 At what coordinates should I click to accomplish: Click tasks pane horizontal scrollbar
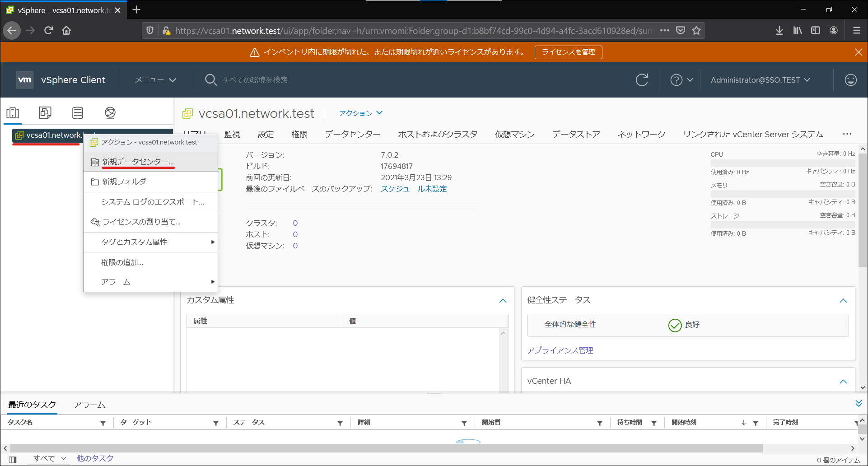387,448
